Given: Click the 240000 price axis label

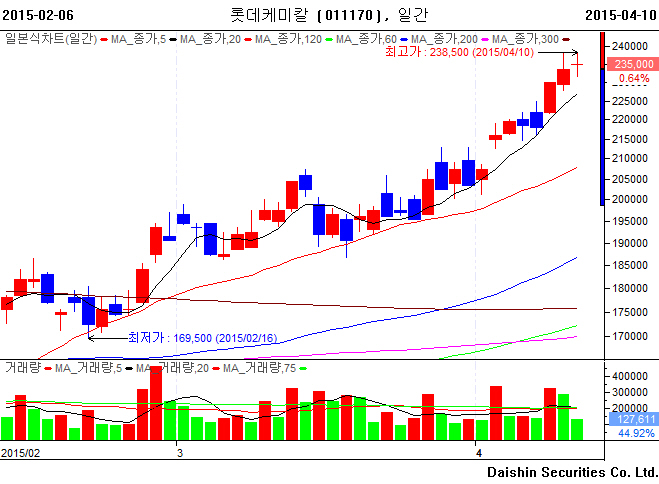Looking at the screenshot, I should click(x=630, y=46).
